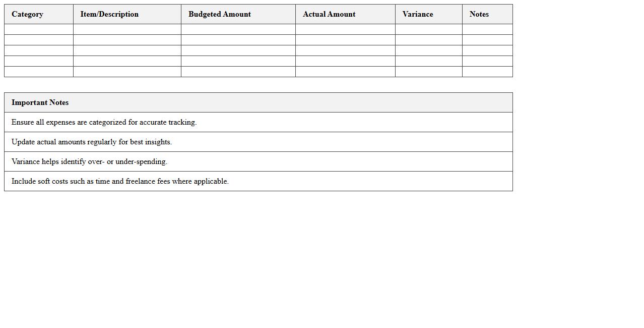Click the Notes column header
Viewport: 644px width, 328px height.
(479, 14)
